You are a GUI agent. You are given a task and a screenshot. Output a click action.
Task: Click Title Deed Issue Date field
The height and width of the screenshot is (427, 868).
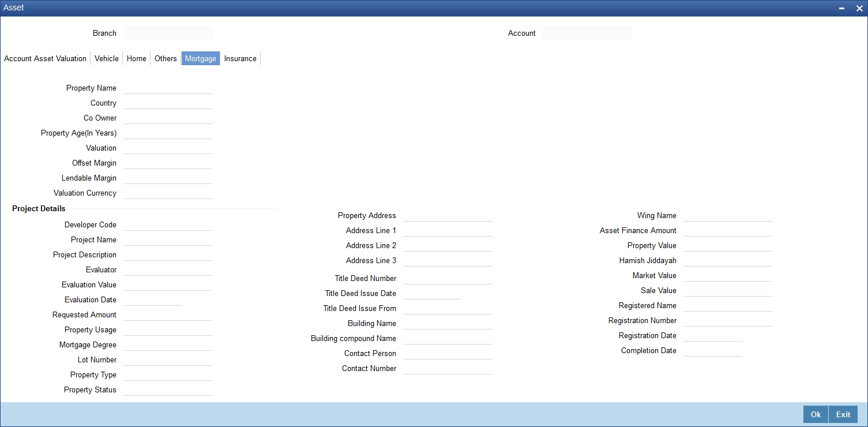click(x=432, y=293)
